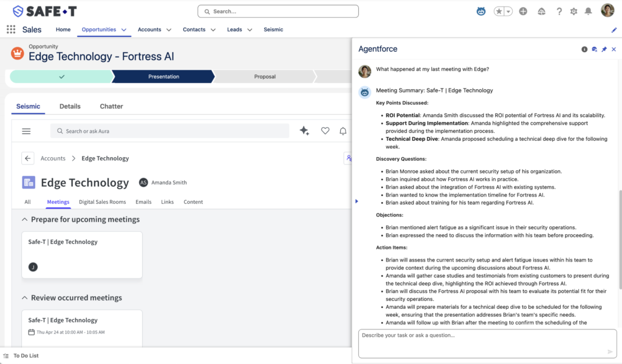Go back using Seismic back arrow
Viewport: 622px width, 364px height.
click(x=27, y=158)
